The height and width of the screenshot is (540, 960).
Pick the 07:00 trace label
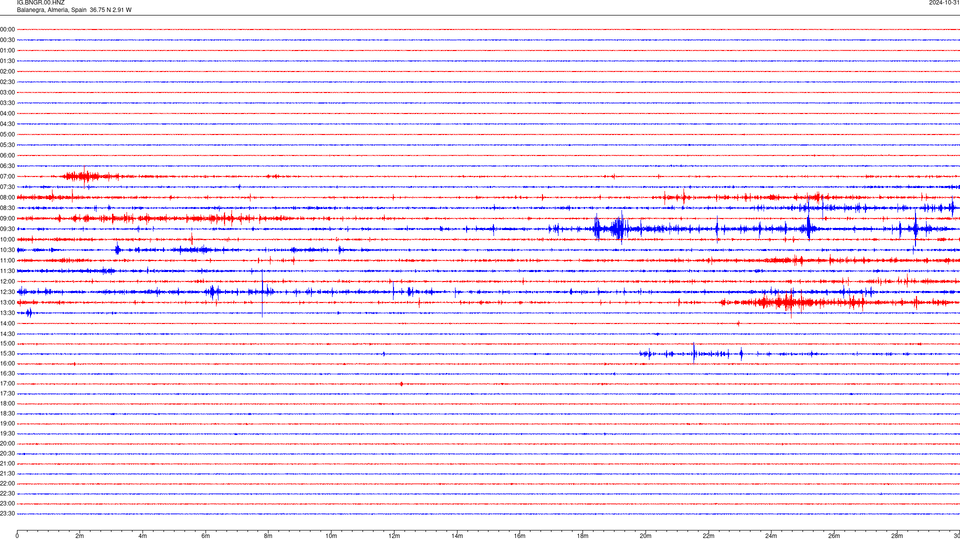pos(7,176)
